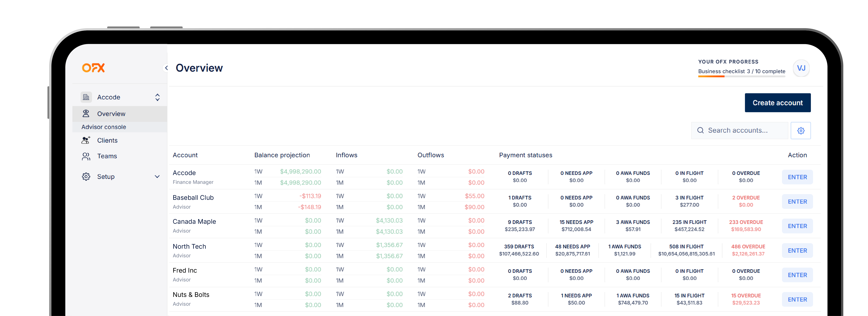
Task: Click the Setup gear icon in sidebar
Action: (86, 177)
